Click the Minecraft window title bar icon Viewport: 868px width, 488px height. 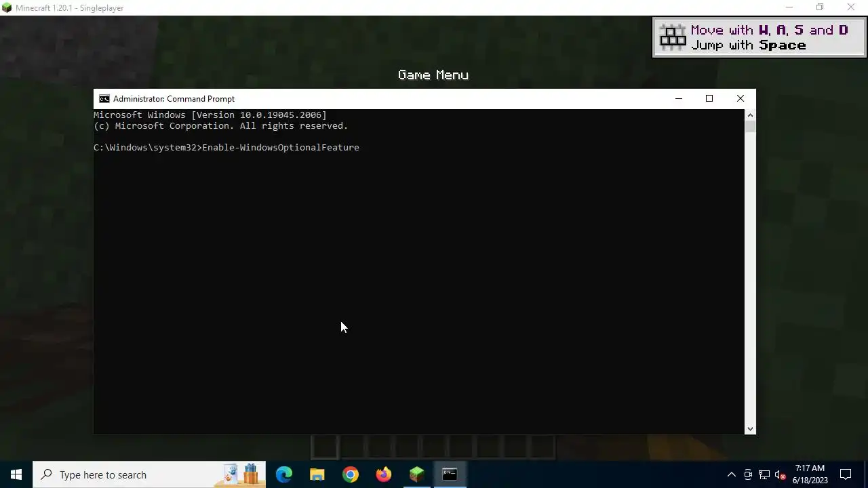tap(7, 7)
